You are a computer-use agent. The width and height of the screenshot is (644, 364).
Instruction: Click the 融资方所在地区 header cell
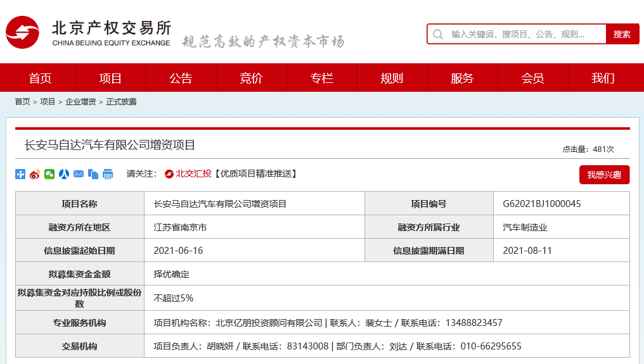80,227
